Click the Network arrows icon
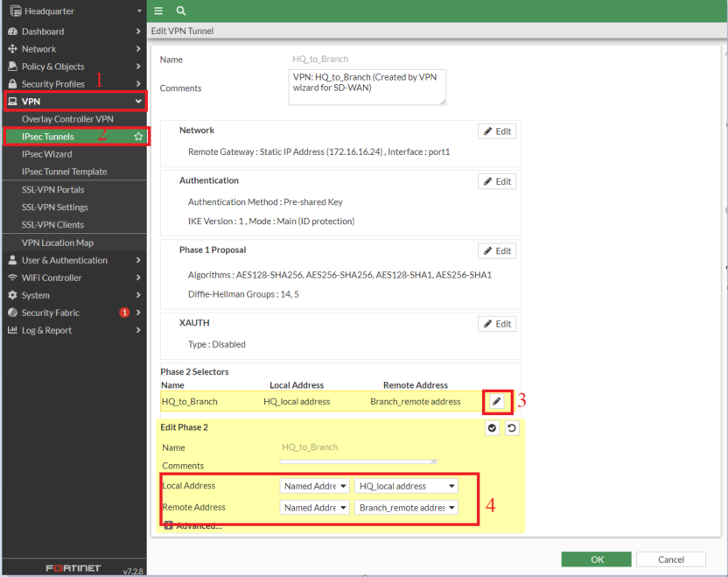 point(12,49)
